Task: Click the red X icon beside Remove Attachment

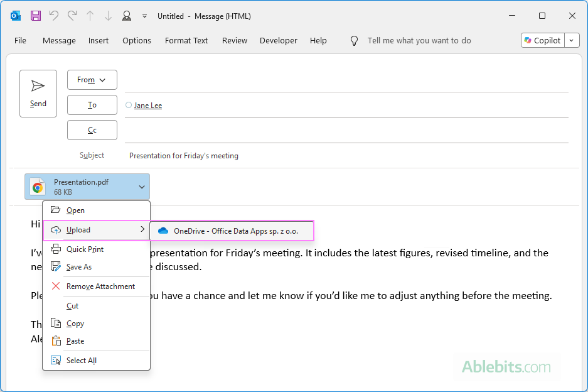Action: click(55, 286)
